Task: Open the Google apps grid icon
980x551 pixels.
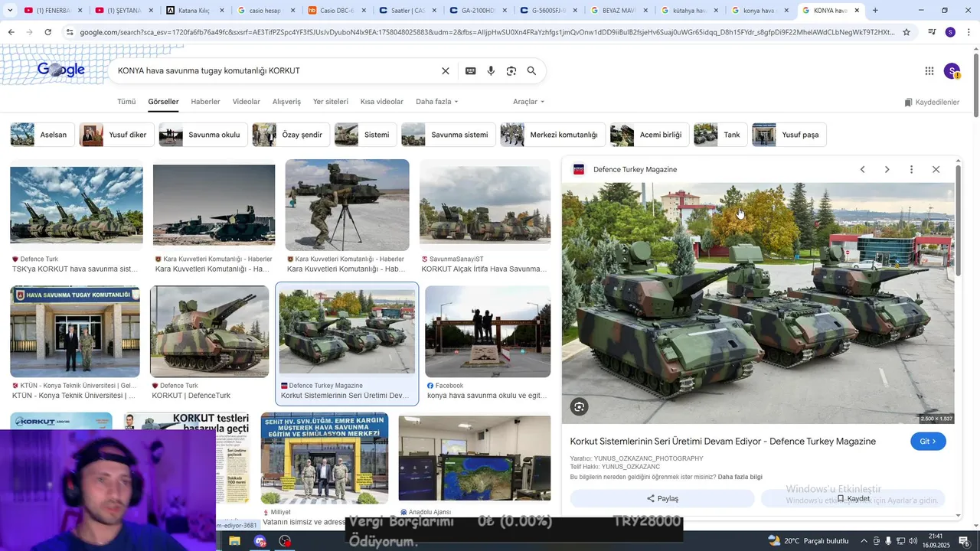Action: [x=929, y=71]
